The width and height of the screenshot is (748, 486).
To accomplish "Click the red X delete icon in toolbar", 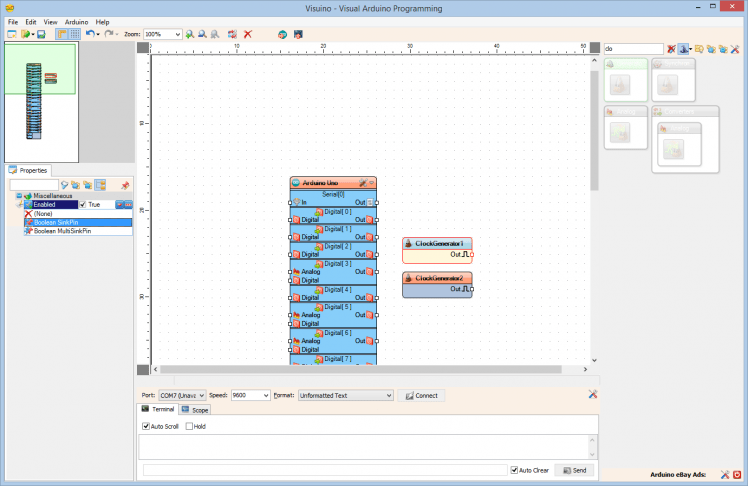I will click(248, 34).
